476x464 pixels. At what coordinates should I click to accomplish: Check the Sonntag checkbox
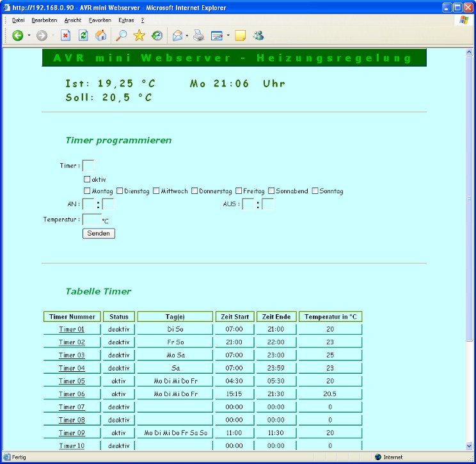click(x=315, y=191)
